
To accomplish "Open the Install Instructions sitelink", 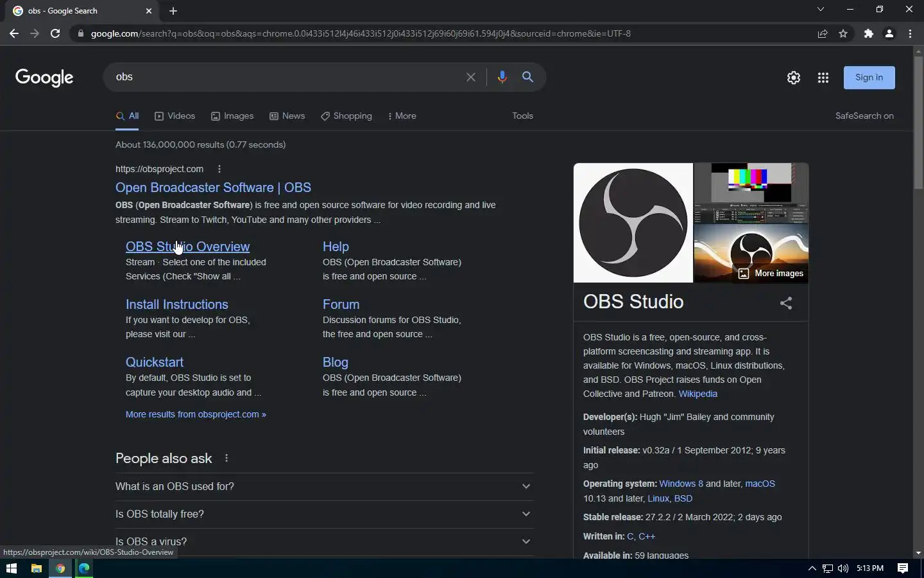I will 177,304.
